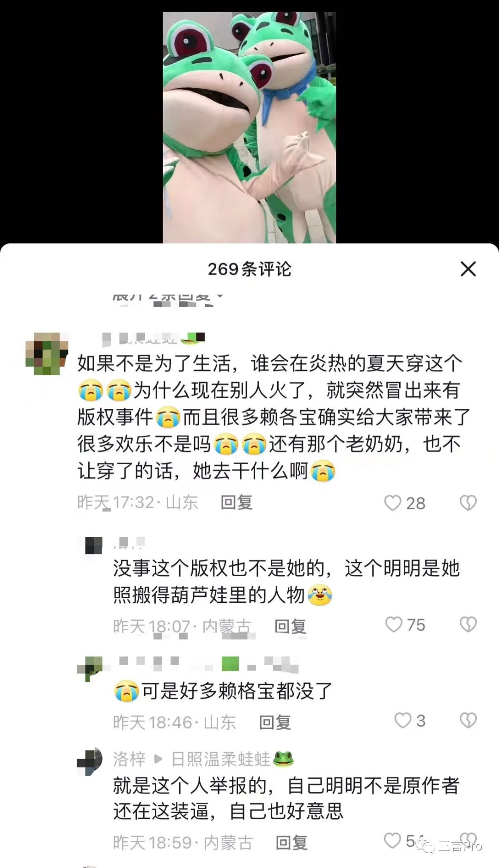Reply to the 18:07 内蒙古 comment
This screenshot has height=868, width=499.
(290, 626)
